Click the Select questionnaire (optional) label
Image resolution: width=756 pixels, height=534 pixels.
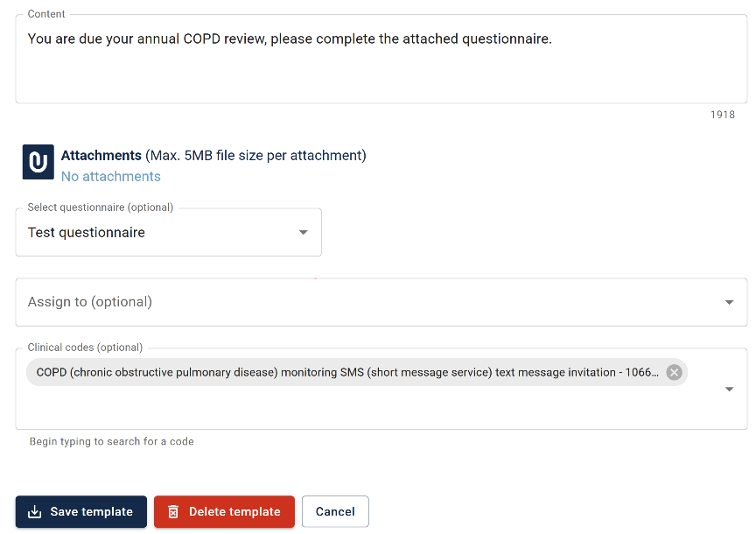coord(101,207)
